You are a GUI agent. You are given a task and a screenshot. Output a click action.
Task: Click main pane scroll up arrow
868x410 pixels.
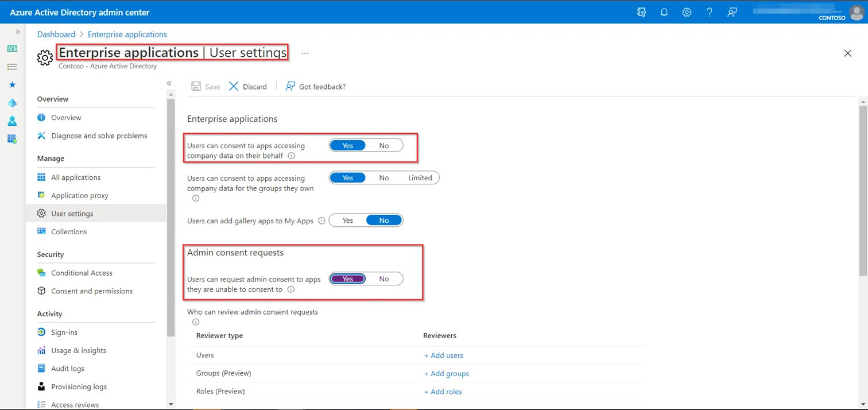click(863, 102)
